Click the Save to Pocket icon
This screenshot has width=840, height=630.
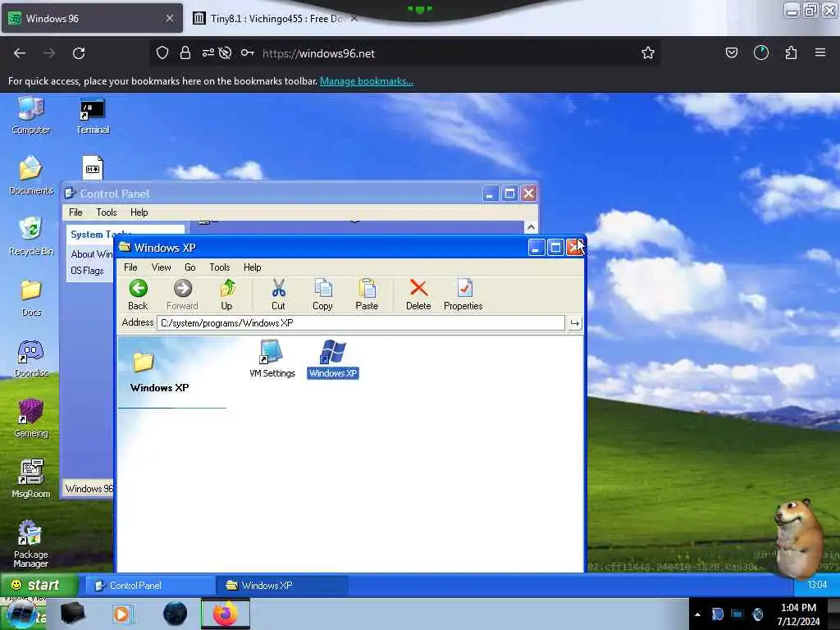click(x=732, y=52)
